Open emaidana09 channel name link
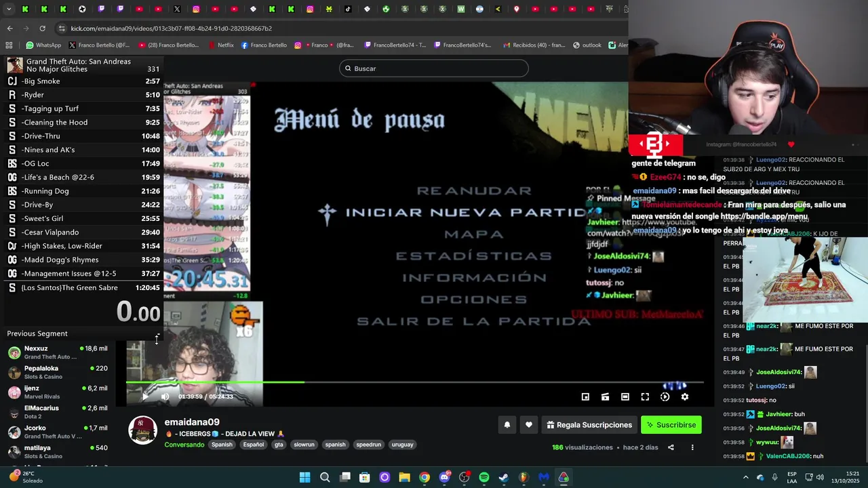 (x=192, y=422)
